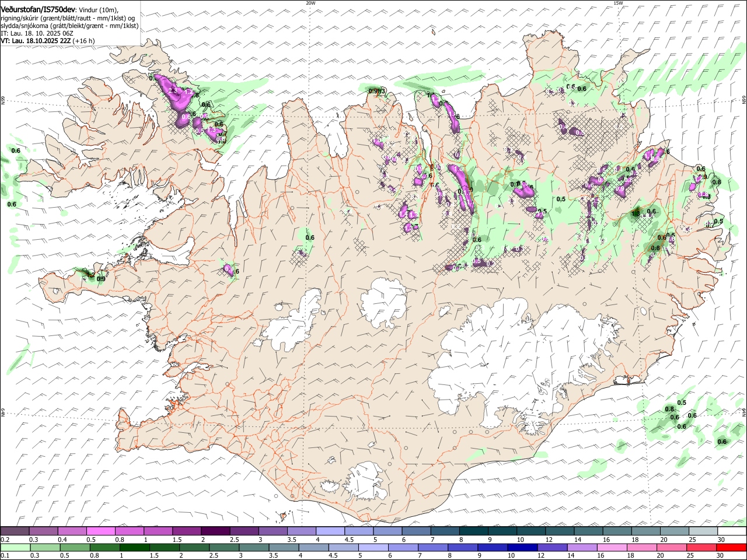The image size is (747, 560).
Task: Click the rain-scale swatch labeled 4
Action: pyautogui.click(x=313, y=547)
